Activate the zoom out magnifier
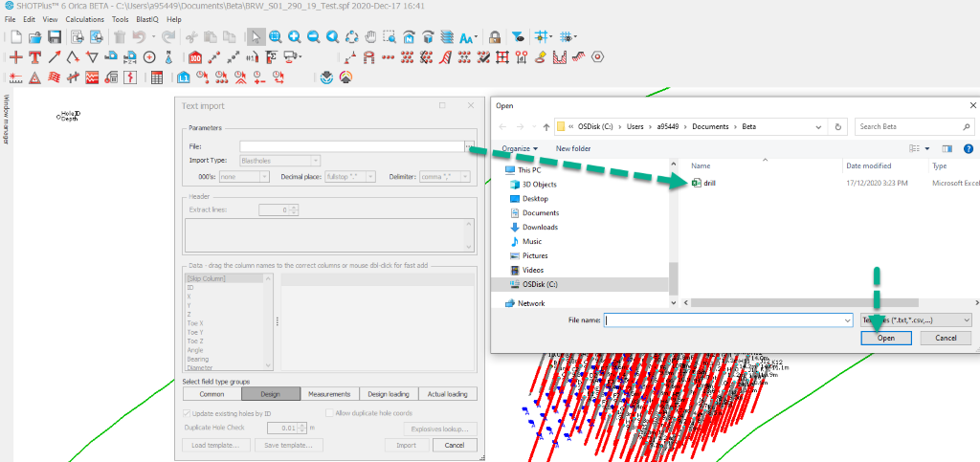 (x=313, y=37)
